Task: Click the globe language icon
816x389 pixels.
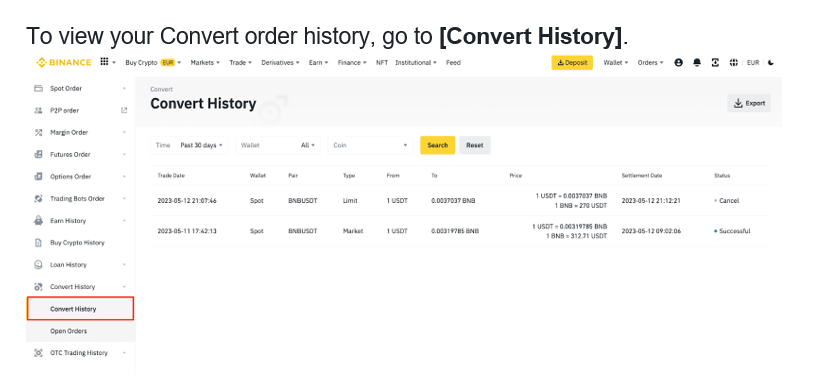Action: 734,62
